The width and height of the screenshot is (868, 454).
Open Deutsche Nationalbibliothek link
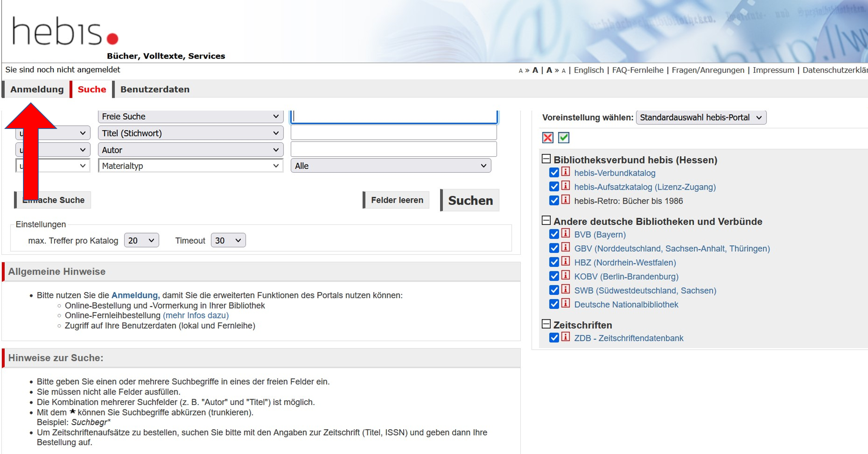click(626, 305)
